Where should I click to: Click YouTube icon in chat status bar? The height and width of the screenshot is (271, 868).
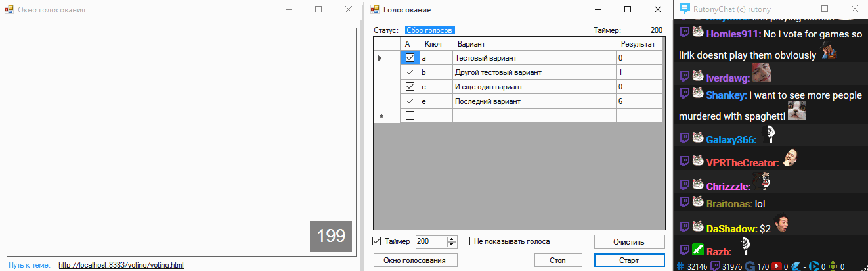tap(777, 266)
